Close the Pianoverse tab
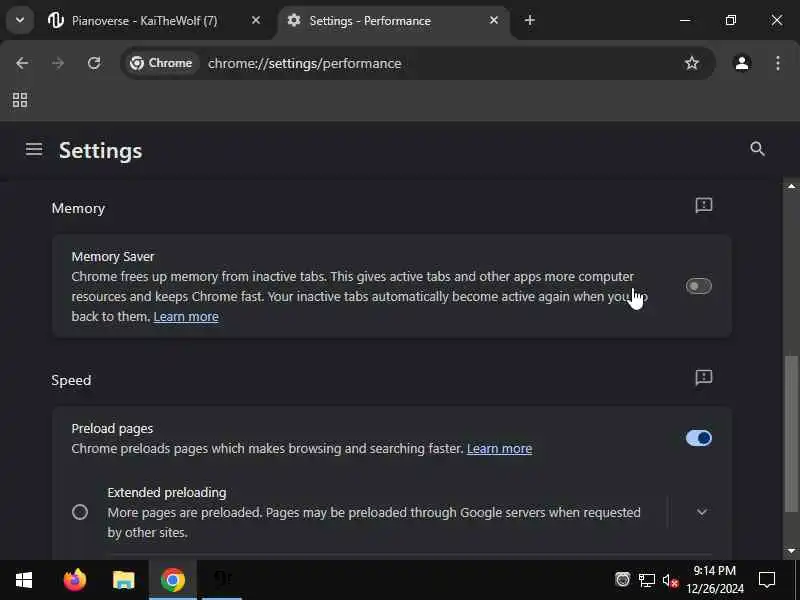Image resolution: width=800 pixels, height=600 pixels. [x=256, y=20]
